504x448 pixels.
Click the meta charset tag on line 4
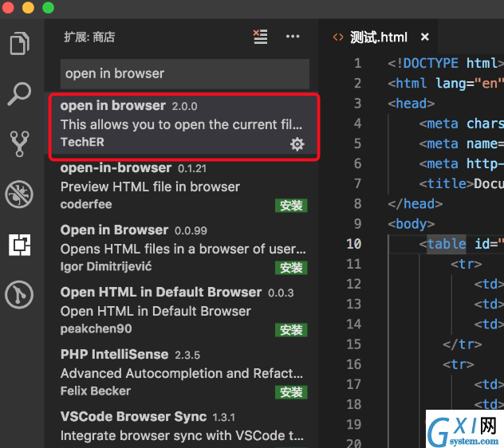click(462, 124)
